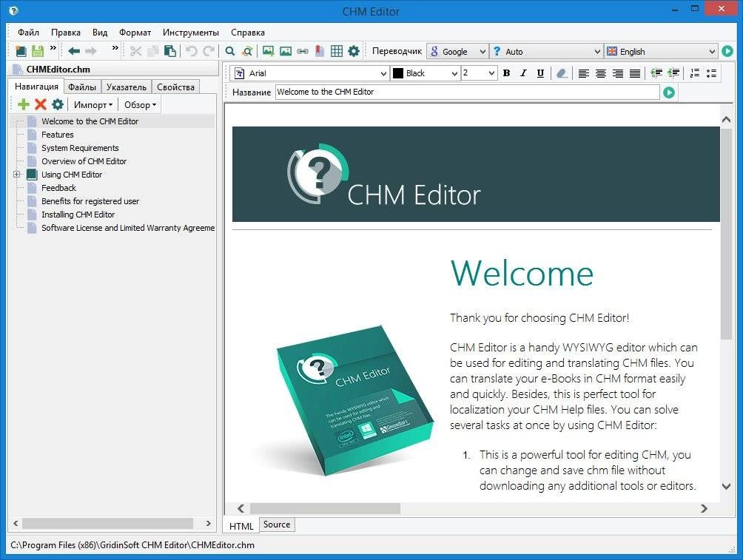The height and width of the screenshot is (560, 743).
Task: Open the Arial font dropdown
Action: (310, 73)
